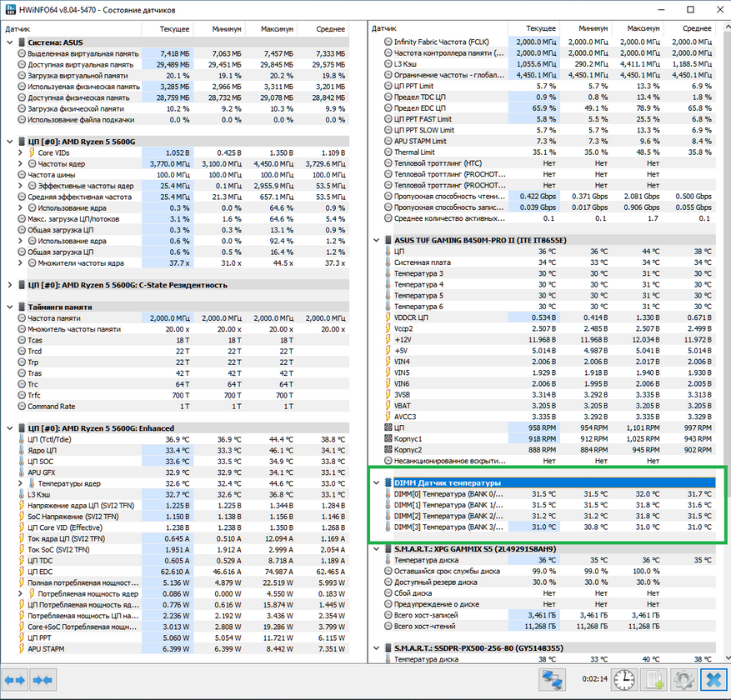Image resolution: width=731 pixels, height=700 pixels.
Task: Close sensors window using blue X button
Action: pyautogui.click(x=713, y=679)
